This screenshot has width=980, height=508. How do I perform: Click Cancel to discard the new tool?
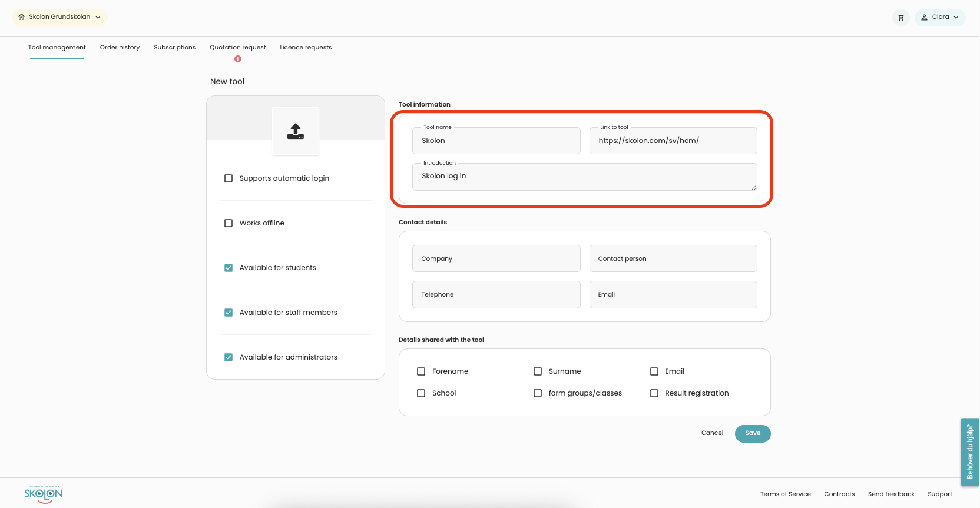[x=712, y=433]
